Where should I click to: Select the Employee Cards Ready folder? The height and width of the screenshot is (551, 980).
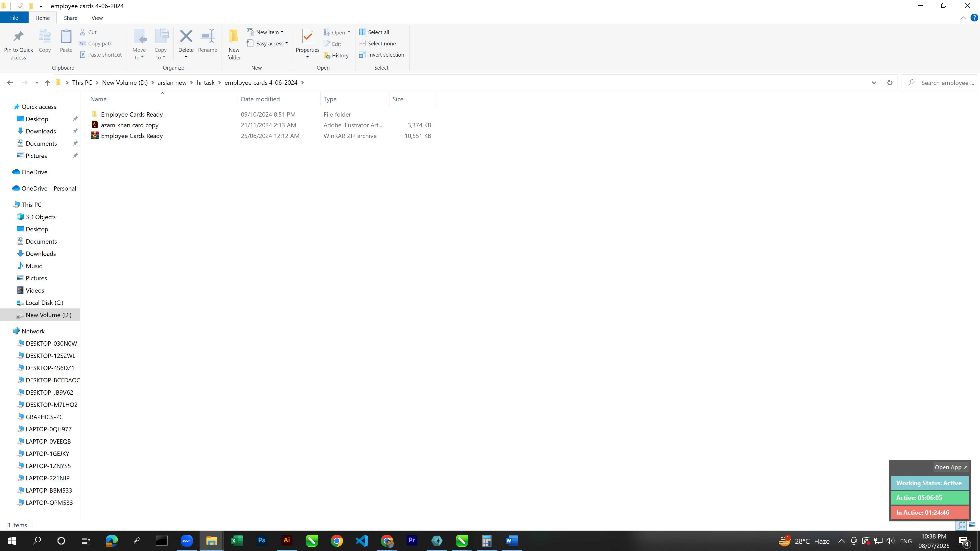132,115
